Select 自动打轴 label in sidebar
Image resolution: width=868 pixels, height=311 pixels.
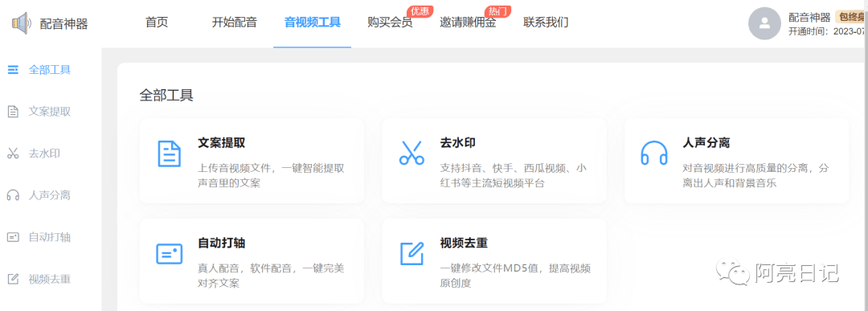[50, 237]
